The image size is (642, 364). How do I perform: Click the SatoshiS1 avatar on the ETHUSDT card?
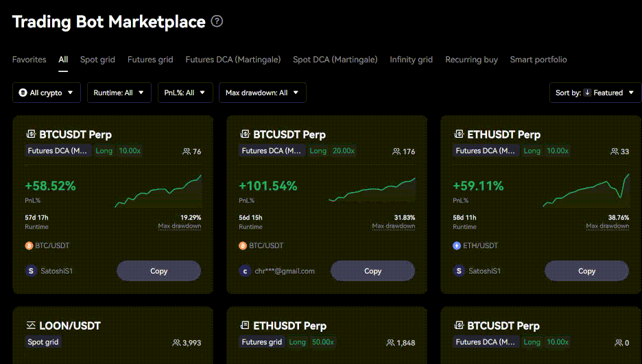[x=459, y=271]
